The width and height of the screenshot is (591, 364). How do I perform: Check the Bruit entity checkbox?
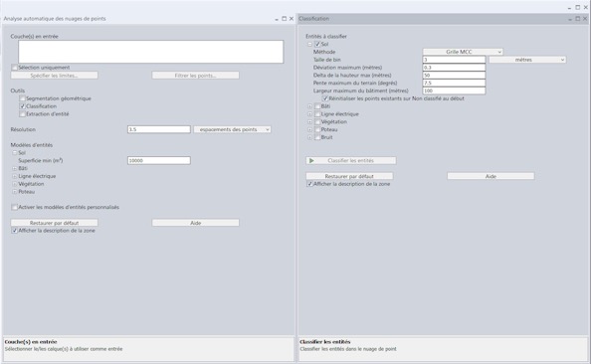point(317,137)
